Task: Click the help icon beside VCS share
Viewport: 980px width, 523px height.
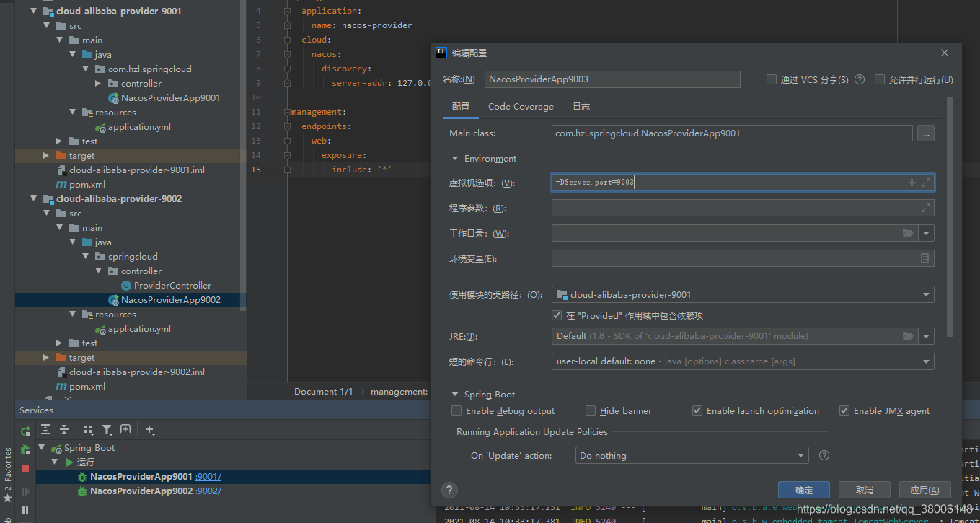Action: (860, 79)
